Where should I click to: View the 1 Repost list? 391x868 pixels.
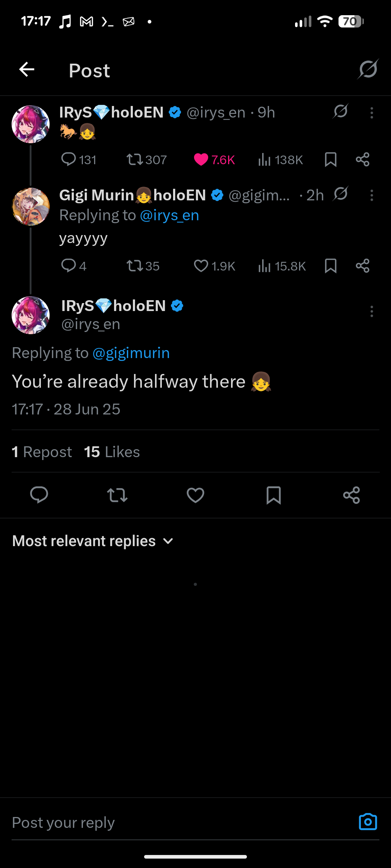tap(42, 452)
